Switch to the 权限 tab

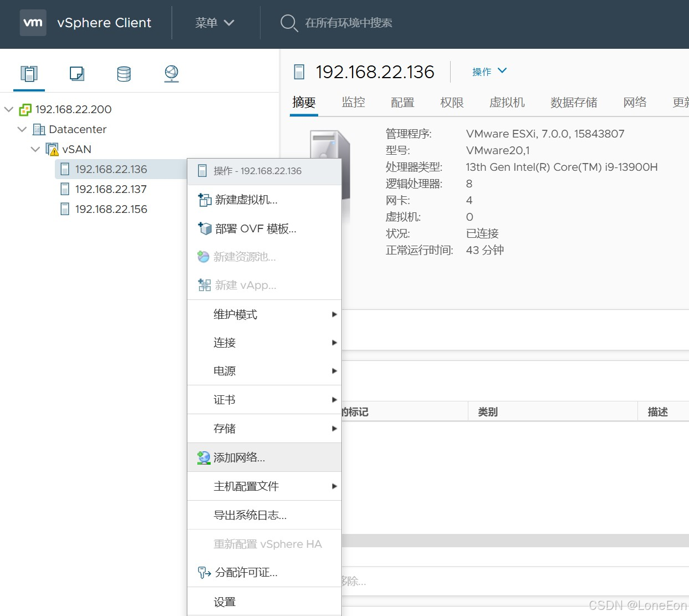[x=452, y=103]
